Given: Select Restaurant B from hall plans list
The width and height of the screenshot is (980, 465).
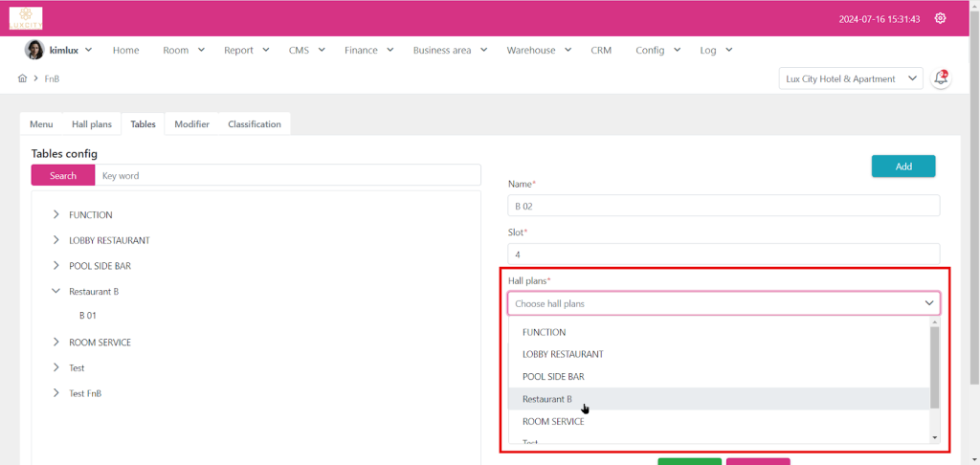Looking at the screenshot, I should (x=547, y=399).
